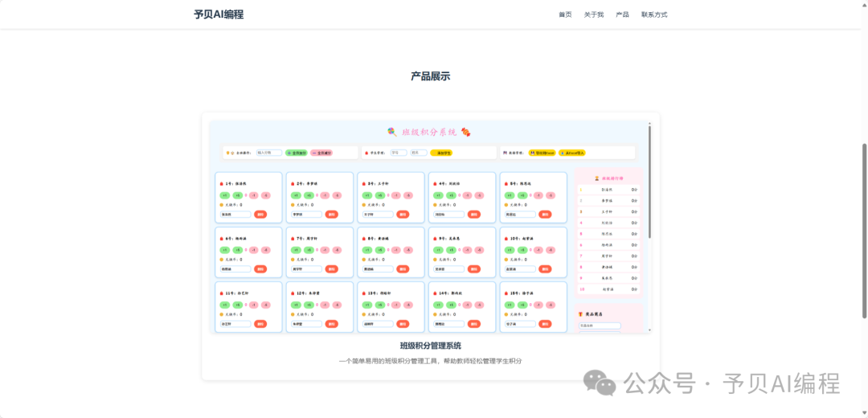Add +1 point to student 1号
Viewport: 868px width, 418px height.
click(225, 195)
